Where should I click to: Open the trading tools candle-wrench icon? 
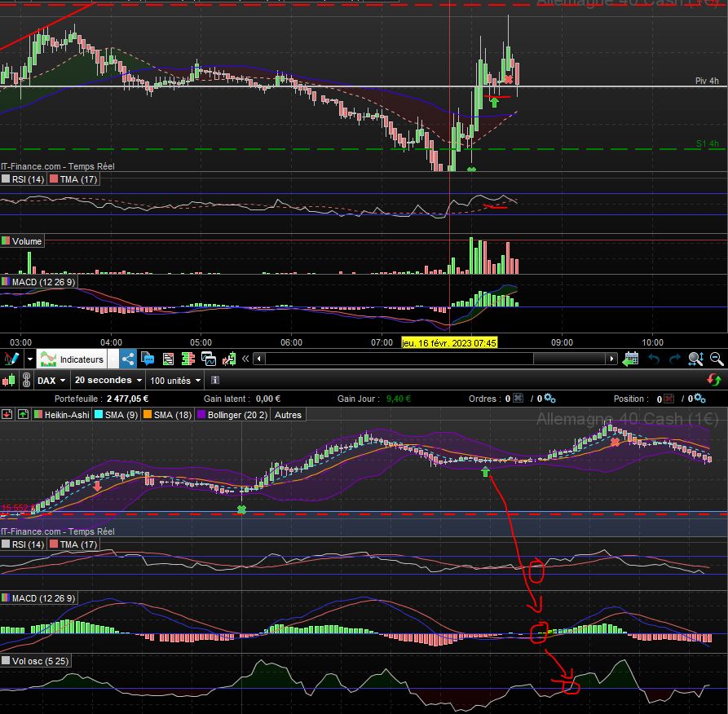(229, 359)
